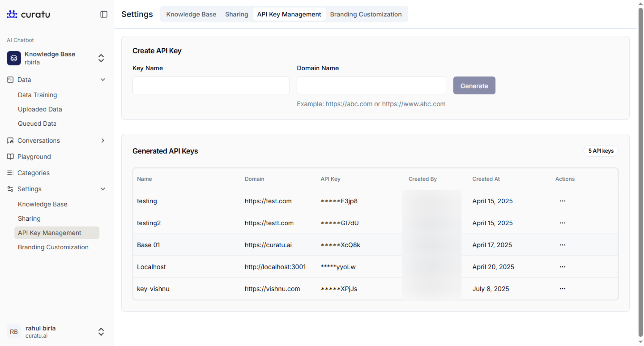The image size is (644, 346).
Task: Open actions menu for Base 01 key
Action: (562, 245)
